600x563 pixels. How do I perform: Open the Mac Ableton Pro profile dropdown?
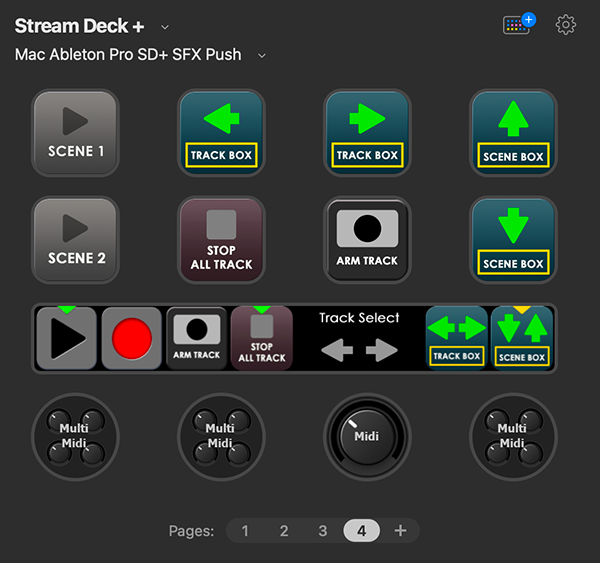262,56
